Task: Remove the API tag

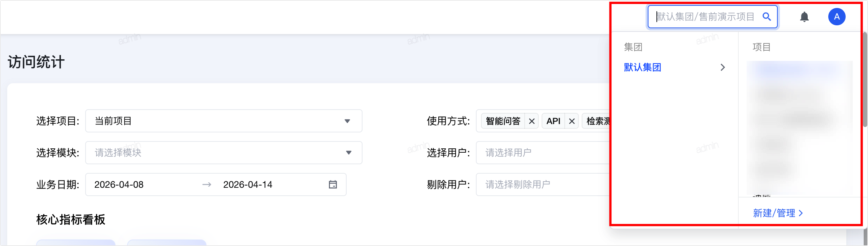Action: pos(572,121)
